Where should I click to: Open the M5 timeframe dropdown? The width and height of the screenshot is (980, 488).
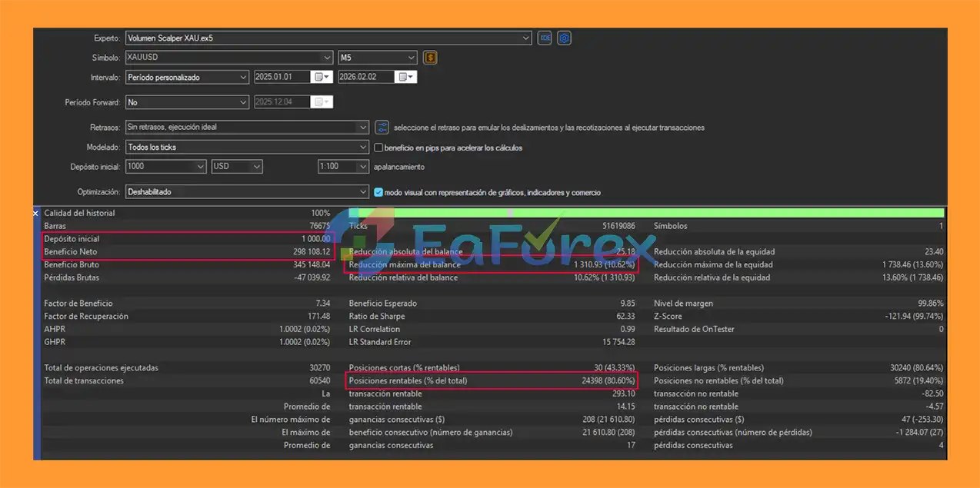pyautogui.click(x=412, y=58)
